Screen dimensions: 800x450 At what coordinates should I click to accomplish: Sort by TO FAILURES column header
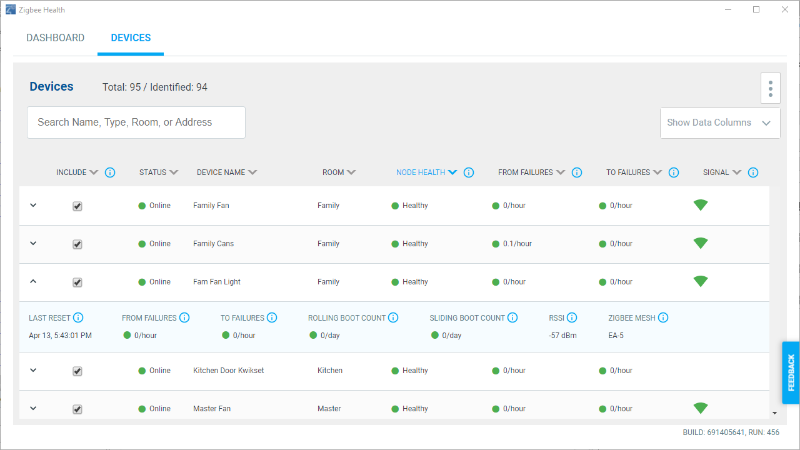tap(634, 172)
